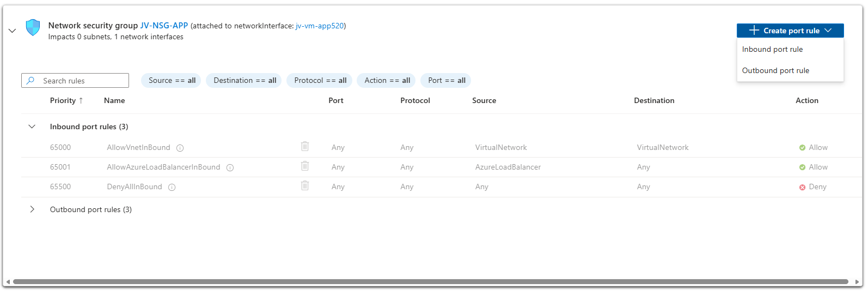
Task: Click the green Allow icon for AllowAzureLoadBalancerInBound
Action: tap(802, 167)
